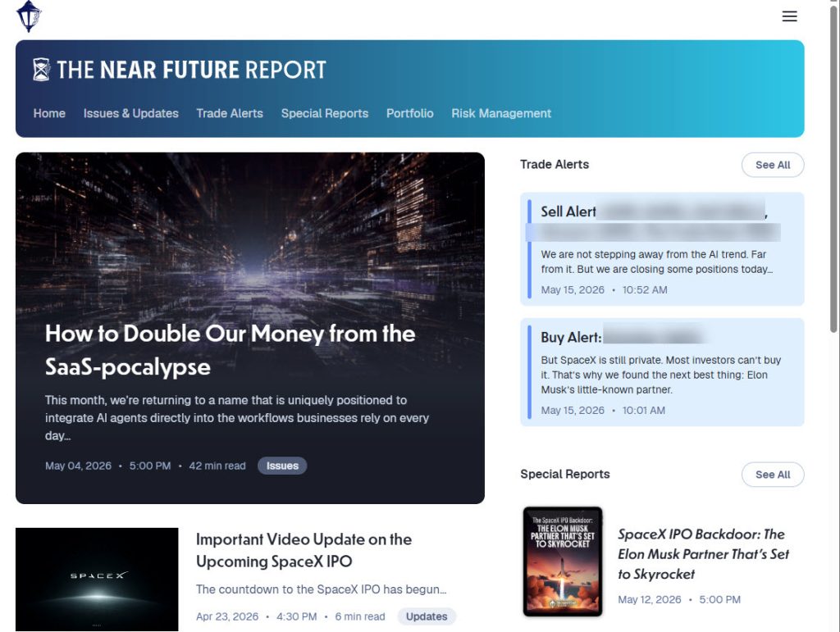Click the Special Reports sidebar heading
This screenshot has height=632, width=840.
point(564,474)
